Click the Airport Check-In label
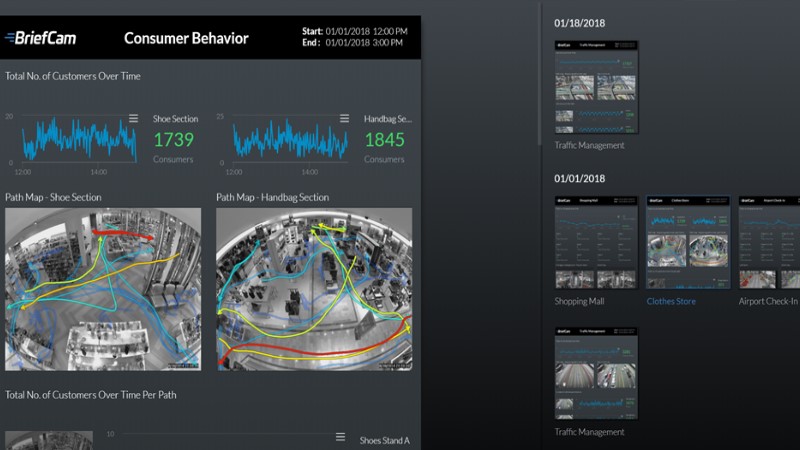 coord(768,301)
